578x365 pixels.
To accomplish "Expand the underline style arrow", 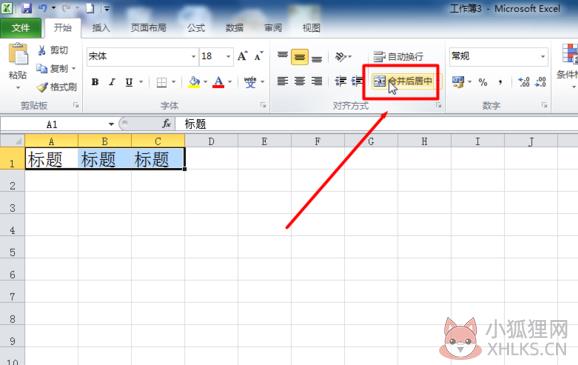I will [141, 82].
